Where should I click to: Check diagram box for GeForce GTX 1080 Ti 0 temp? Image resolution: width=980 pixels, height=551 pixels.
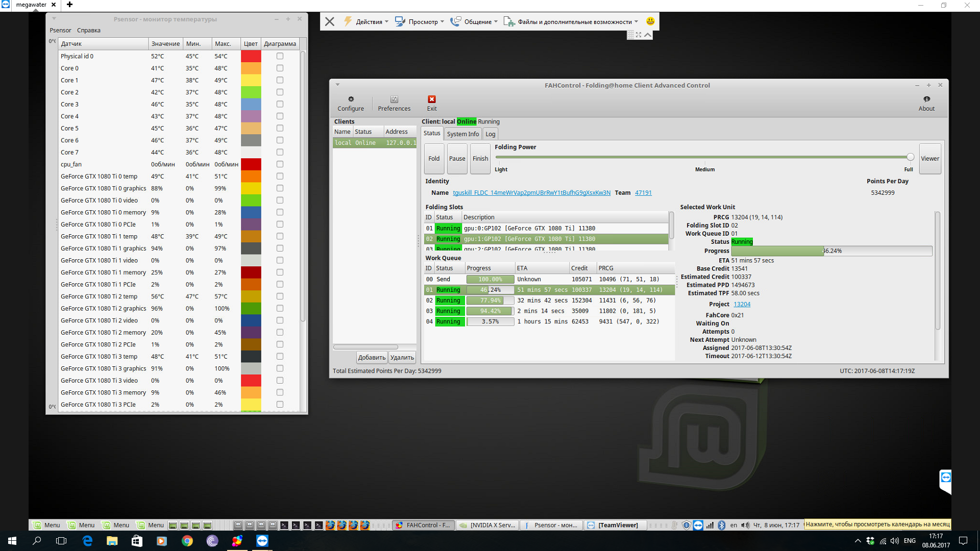tap(280, 176)
